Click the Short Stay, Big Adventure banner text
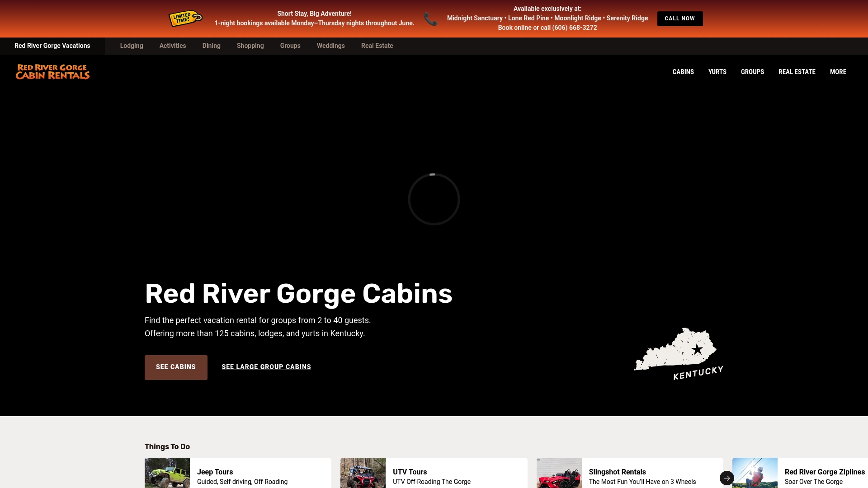The height and width of the screenshot is (488, 868). click(314, 14)
